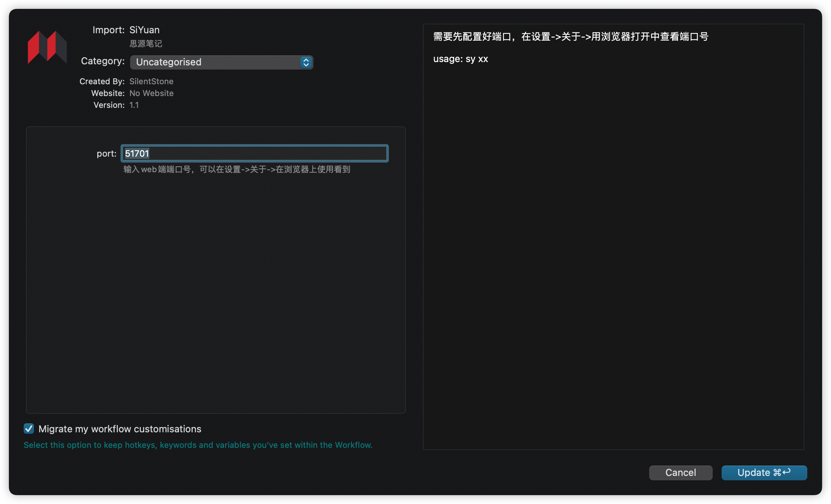Click the 思源笔记 subtitle text
Viewport: 831px width, 504px height.
(146, 44)
